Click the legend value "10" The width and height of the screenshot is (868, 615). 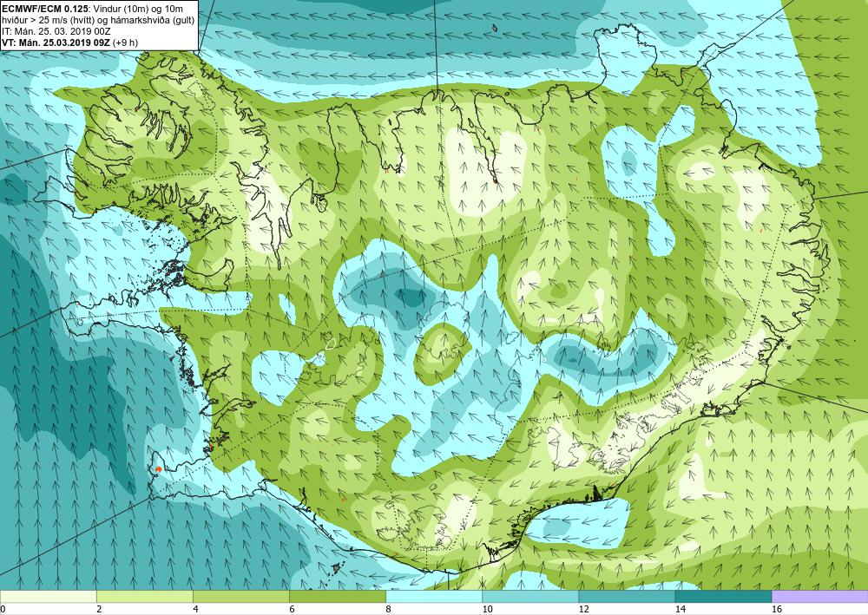tap(487, 609)
